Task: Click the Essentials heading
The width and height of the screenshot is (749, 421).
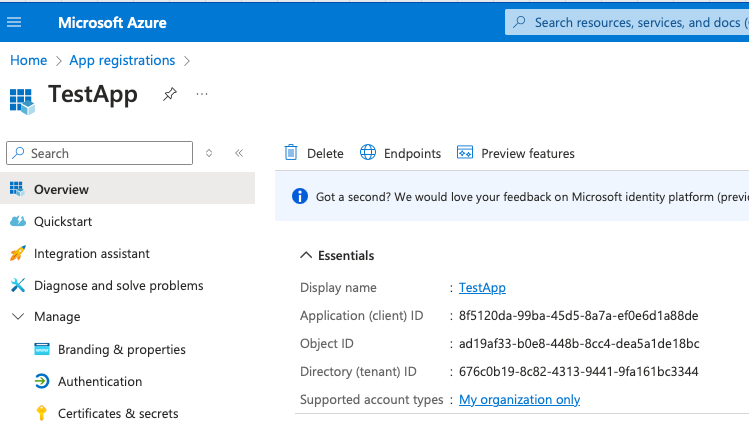Action: pyautogui.click(x=346, y=256)
